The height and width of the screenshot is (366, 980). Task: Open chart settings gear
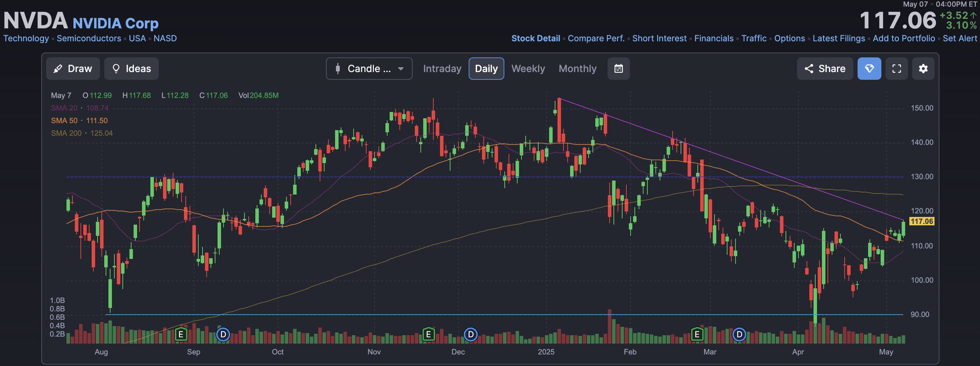[x=923, y=69]
